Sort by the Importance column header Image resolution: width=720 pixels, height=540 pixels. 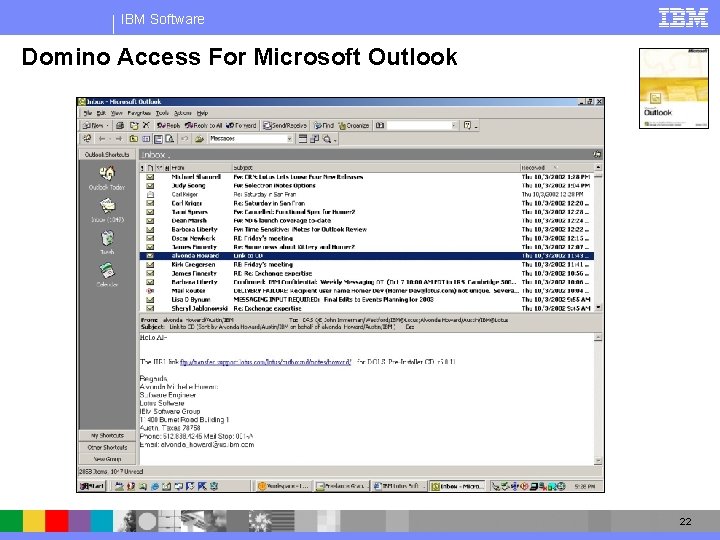[142, 168]
